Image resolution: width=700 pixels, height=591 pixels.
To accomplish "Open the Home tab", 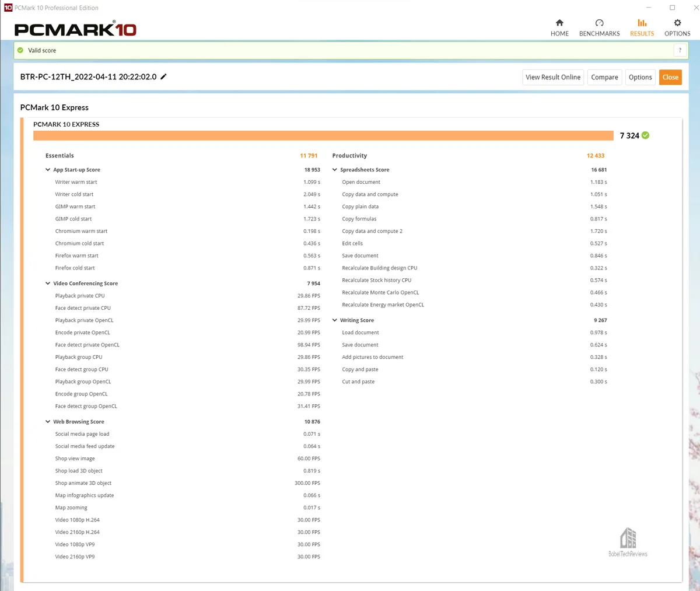I will (x=559, y=27).
